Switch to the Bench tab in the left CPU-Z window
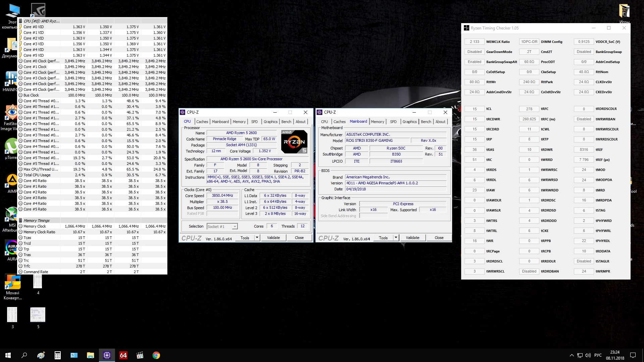The height and width of the screenshot is (362, 644). (x=286, y=122)
